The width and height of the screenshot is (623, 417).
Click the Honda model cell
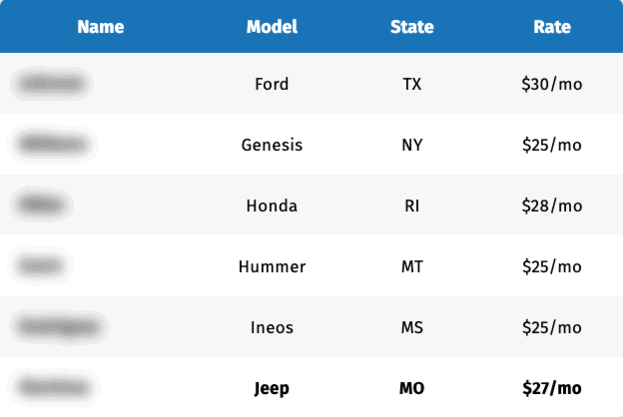pyautogui.click(x=272, y=206)
